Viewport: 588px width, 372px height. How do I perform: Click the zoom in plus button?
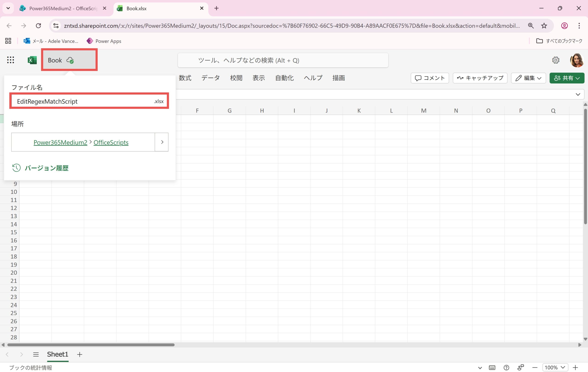[575, 368]
